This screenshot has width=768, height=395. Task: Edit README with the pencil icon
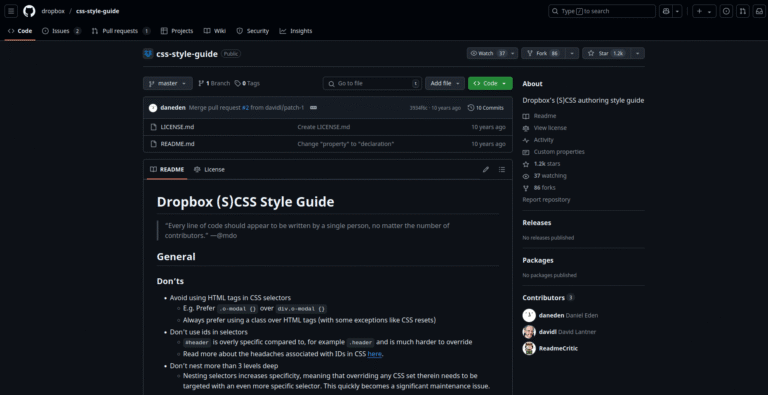486,170
